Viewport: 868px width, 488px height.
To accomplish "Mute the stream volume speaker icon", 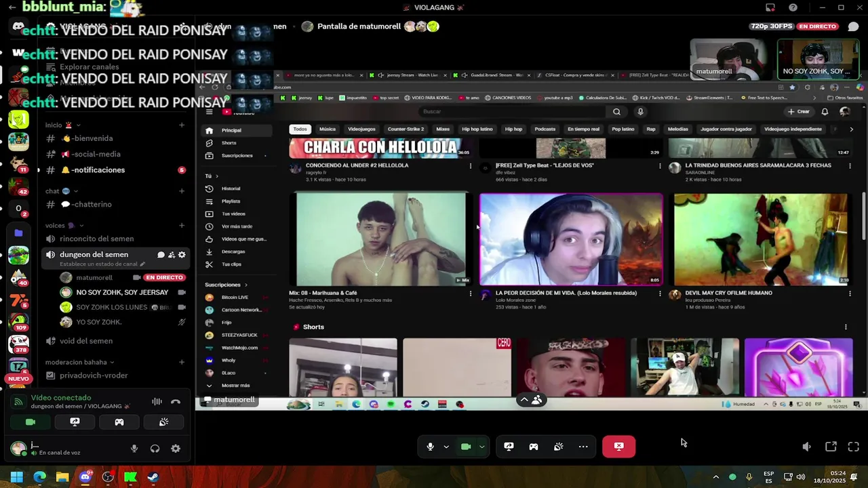I will (x=806, y=447).
